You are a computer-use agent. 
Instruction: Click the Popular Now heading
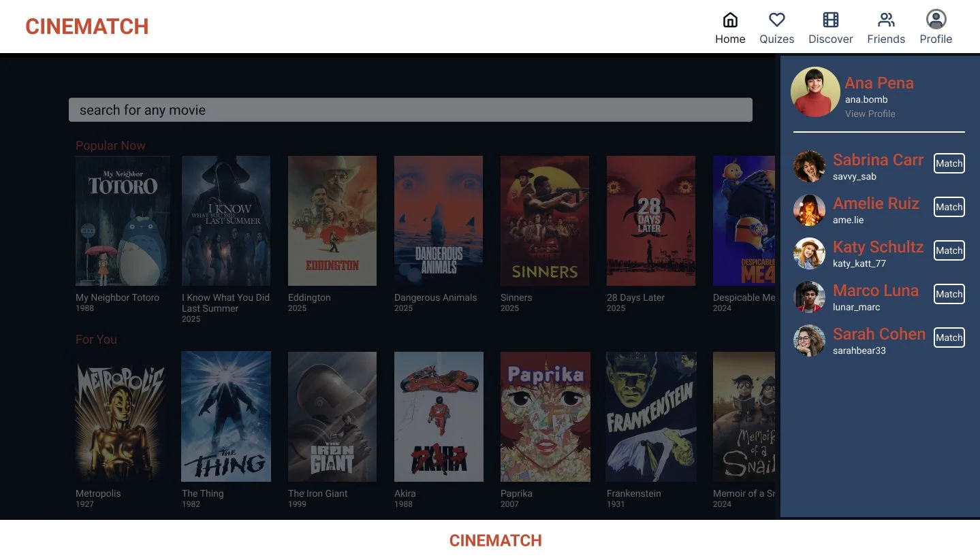click(110, 146)
